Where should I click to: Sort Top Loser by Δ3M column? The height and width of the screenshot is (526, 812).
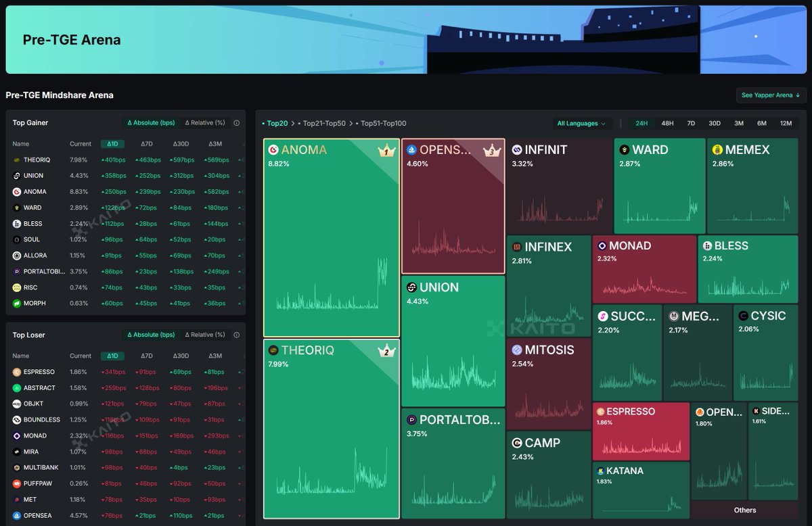pyautogui.click(x=215, y=356)
